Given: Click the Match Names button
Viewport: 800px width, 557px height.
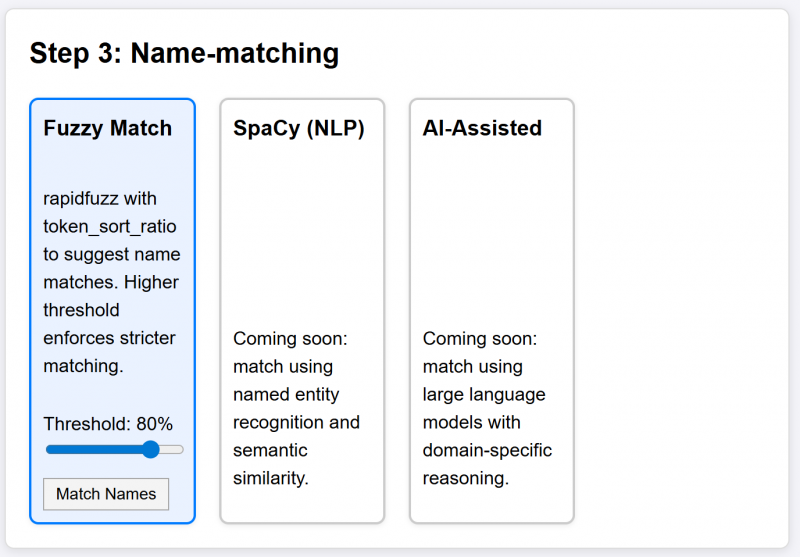Looking at the screenshot, I should (106, 494).
